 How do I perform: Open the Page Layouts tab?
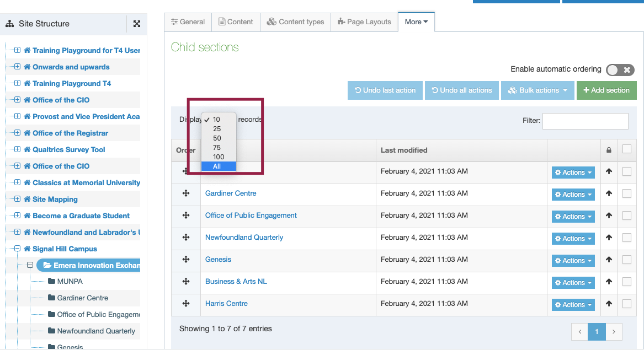pyautogui.click(x=364, y=21)
